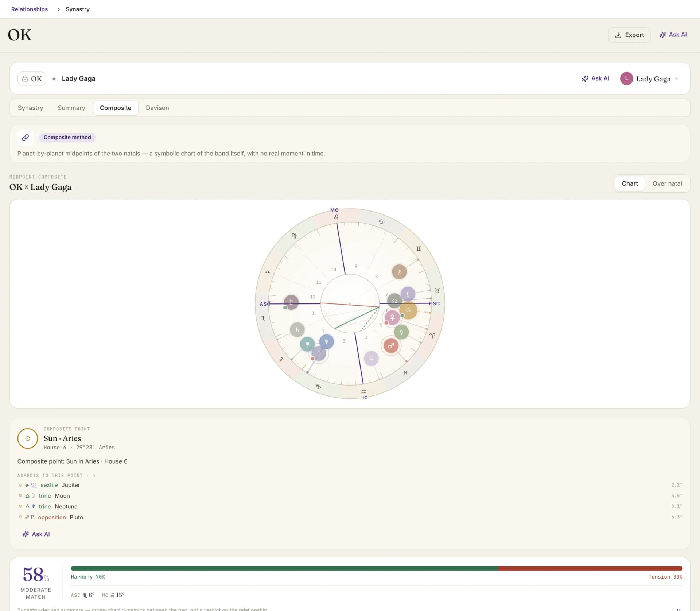Viewport: 700px width, 611px height.
Task: Click the composite Sun point icon in details card
Action: pos(28,438)
